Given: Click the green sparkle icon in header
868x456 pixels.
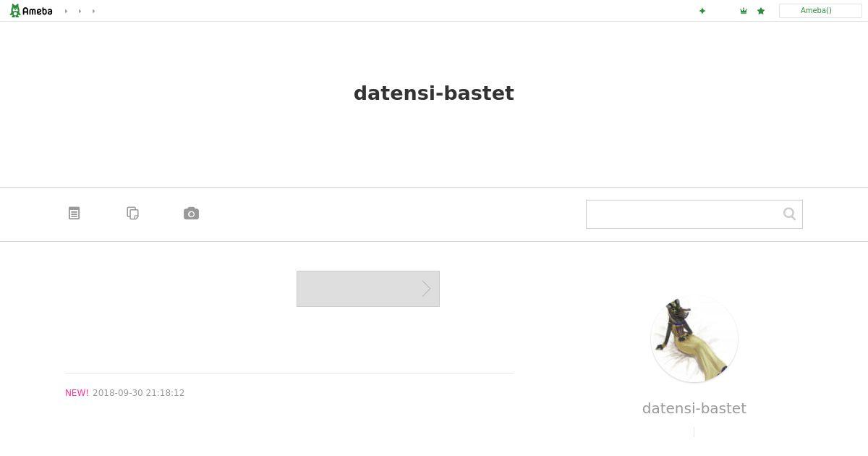Looking at the screenshot, I should (702, 11).
